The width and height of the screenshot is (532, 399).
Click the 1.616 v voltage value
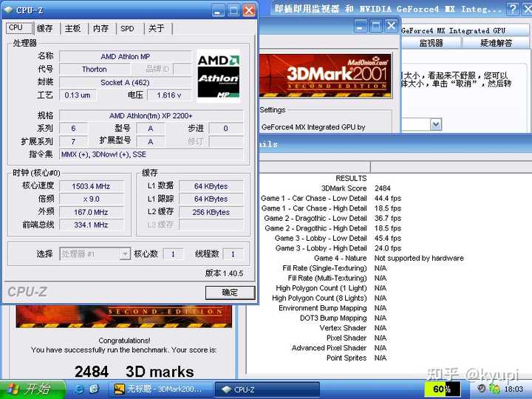coord(169,95)
